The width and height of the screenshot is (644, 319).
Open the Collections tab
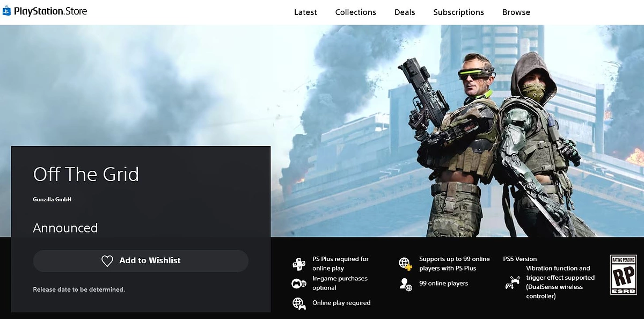pos(355,12)
